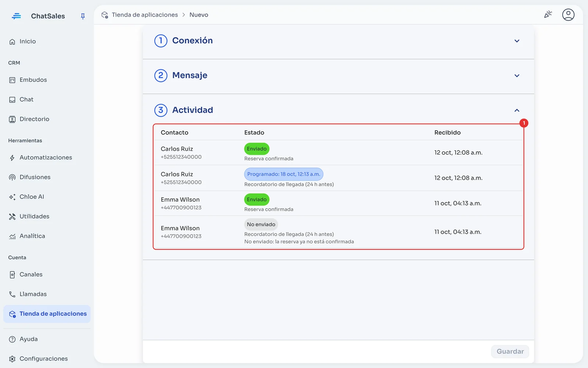Viewport: 588px width, 368px height.
Task: Click the Conexión step heading
Action: pyautogui.click(x=192, y=40)
